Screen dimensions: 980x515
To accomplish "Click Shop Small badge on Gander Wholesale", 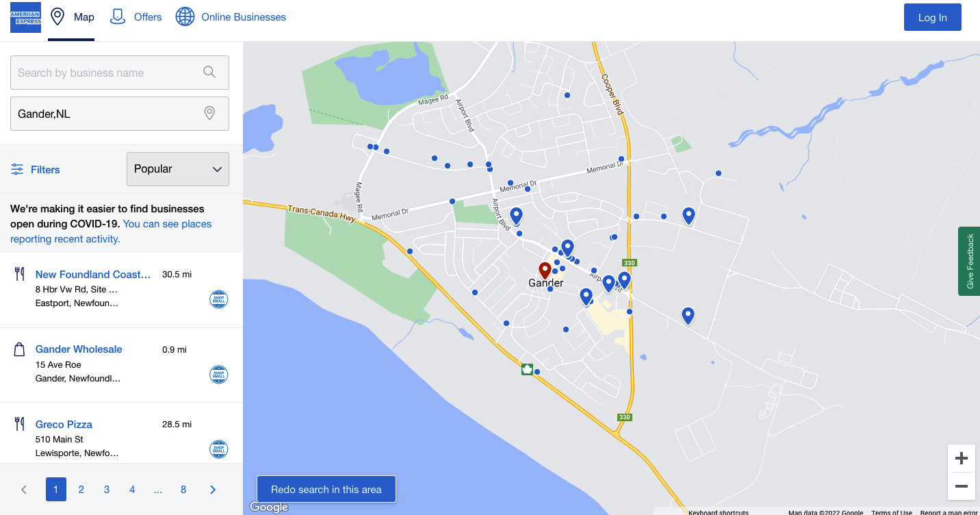I will coord(218,375).
